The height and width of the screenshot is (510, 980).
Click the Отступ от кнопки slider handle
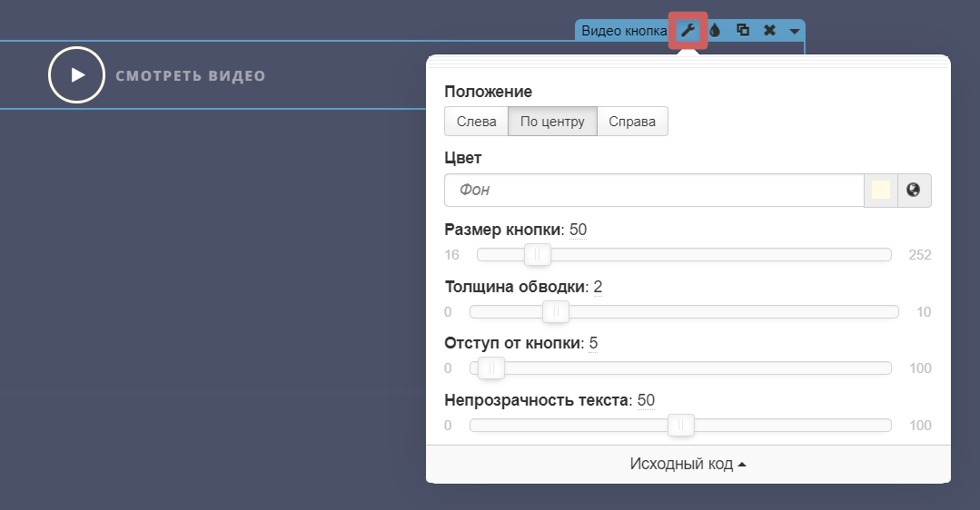[x=491, y=368]
